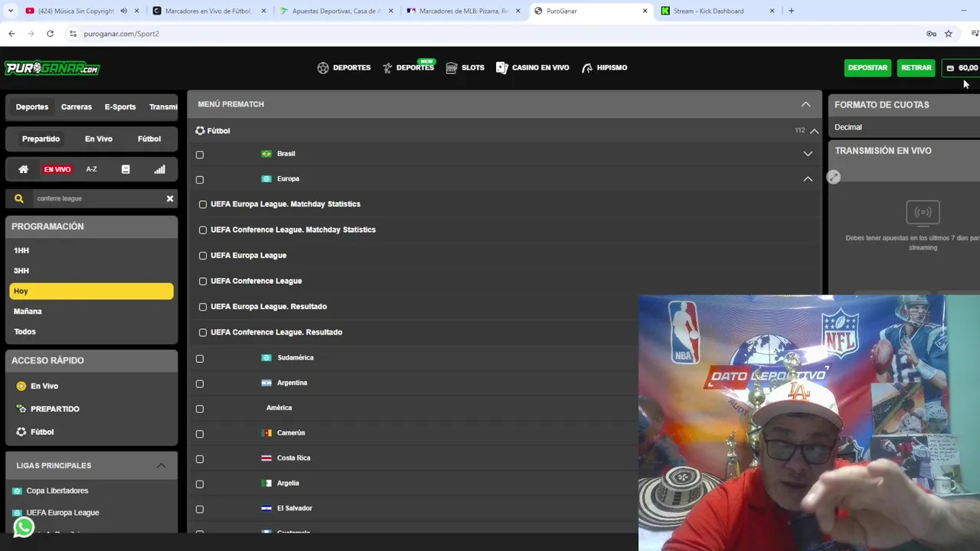Click the search field containing 'conferre league'
Screen dimensions: 980x551
(x=97, y=198)
